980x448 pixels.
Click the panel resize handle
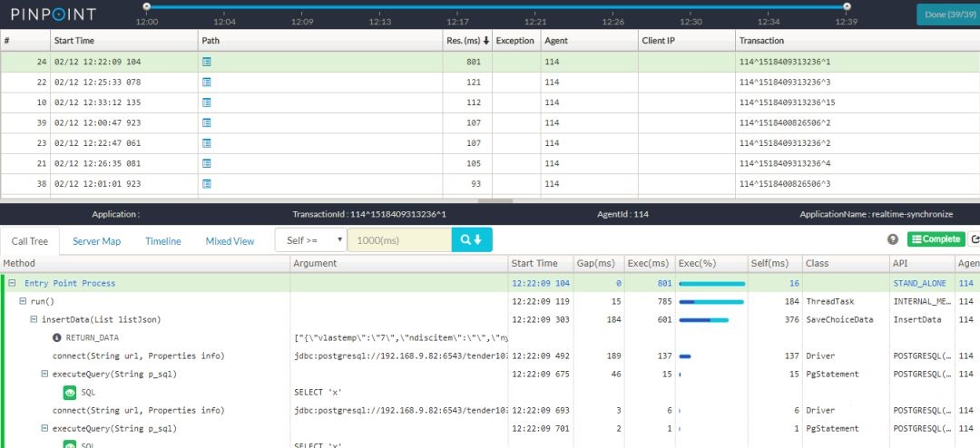point(495,201)
